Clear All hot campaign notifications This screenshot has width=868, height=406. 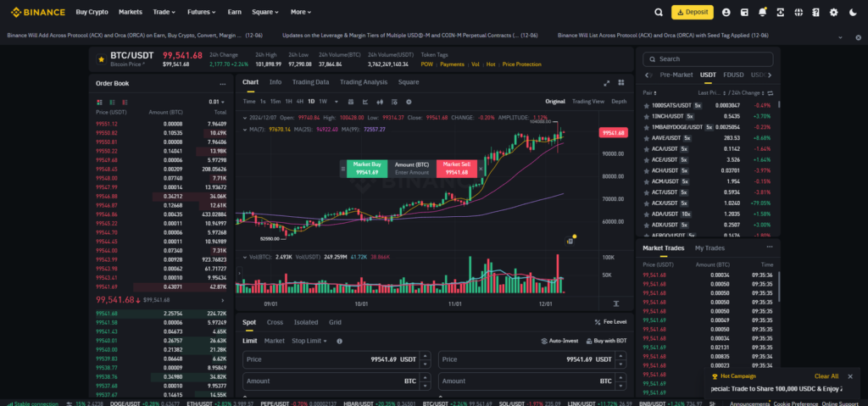coord(826,376)
